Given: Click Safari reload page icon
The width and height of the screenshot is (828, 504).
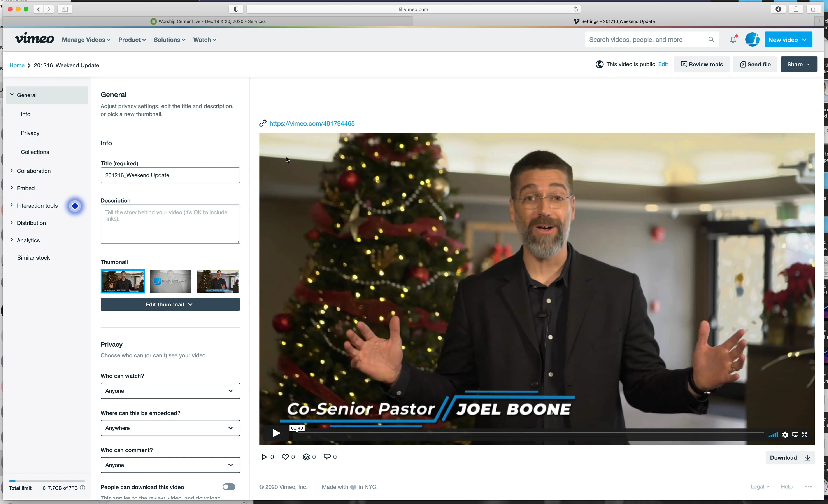Looking at the screenshot, I should [575, 9].
